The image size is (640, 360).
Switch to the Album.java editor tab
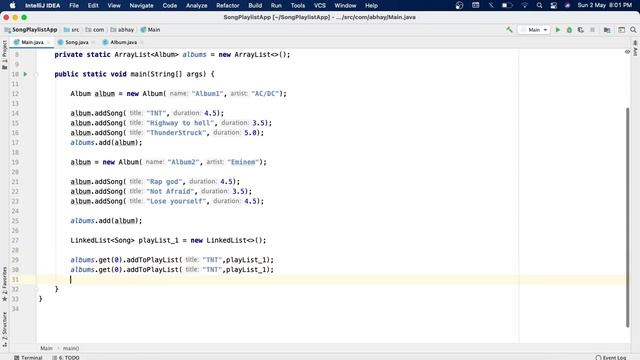[x=123, y=42]
